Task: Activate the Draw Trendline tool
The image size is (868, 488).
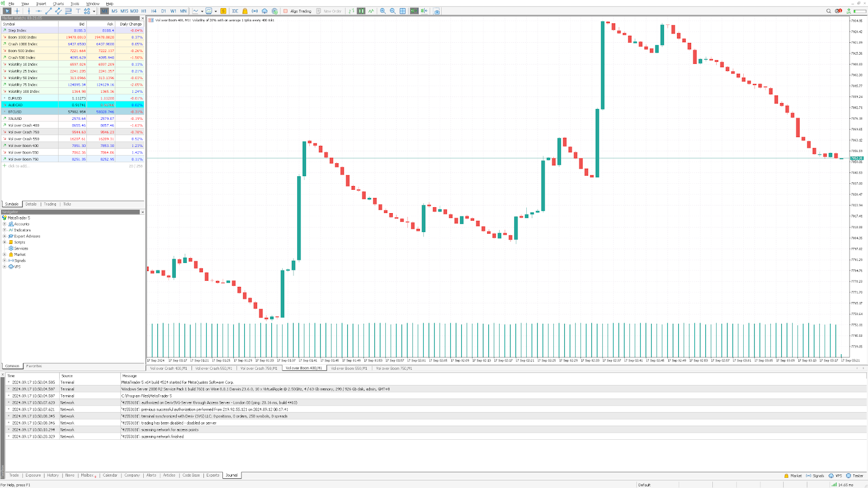Action: (x=49, y=11)
